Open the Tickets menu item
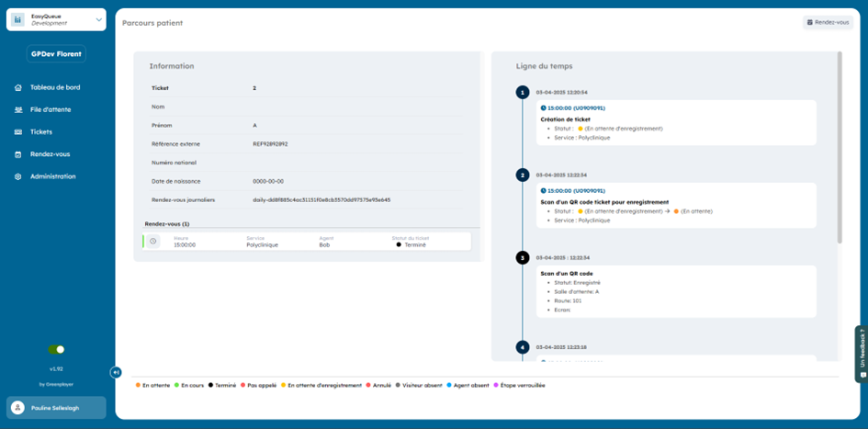The height and width of the screenshot is (429, 868). point(41,132)
